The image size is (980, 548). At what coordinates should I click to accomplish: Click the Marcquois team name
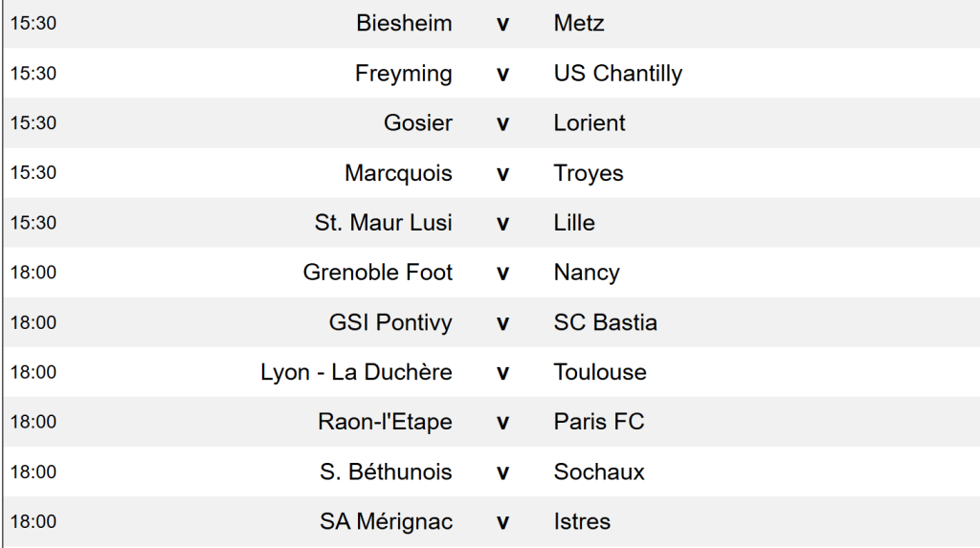click(x=398, y=173)
